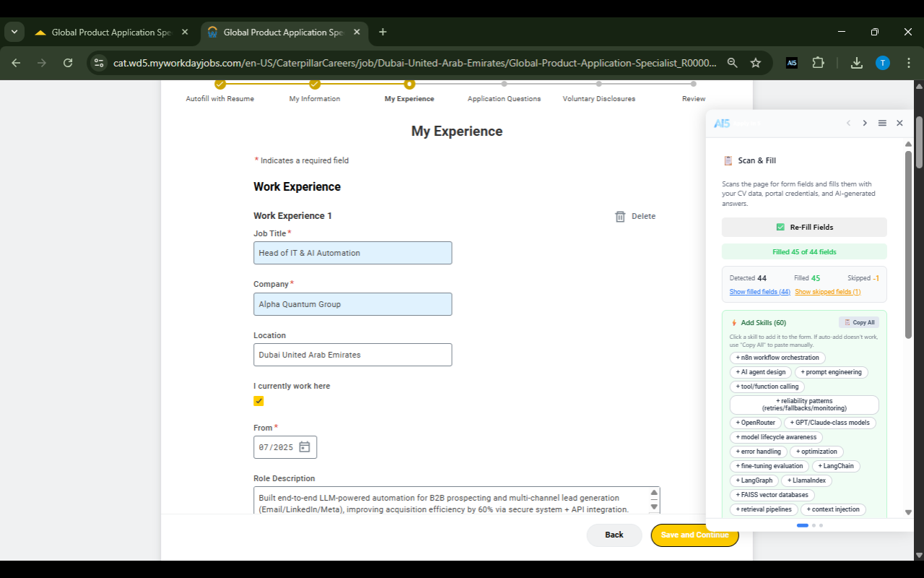Open Chrome extensions via the puzzle icon
The width and height of the screenshot is (924, 578).
(x=818, y=63)
